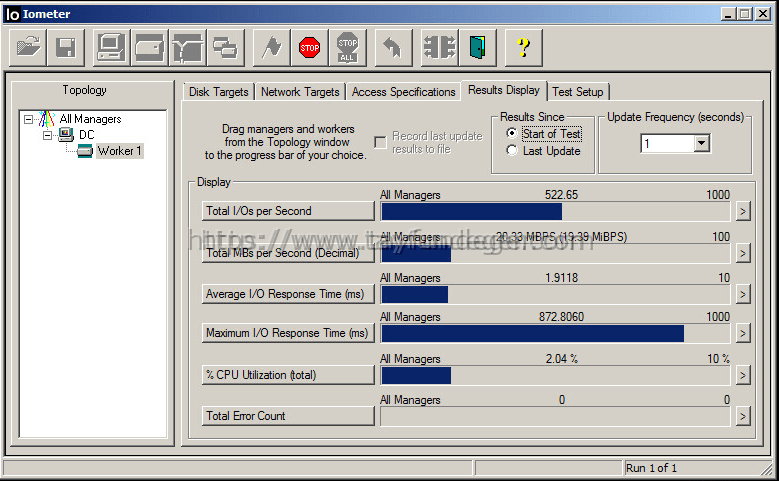Click the Stop All tests icon
Viewport: 779px width, 481px height.
click(x=348, y=48)
